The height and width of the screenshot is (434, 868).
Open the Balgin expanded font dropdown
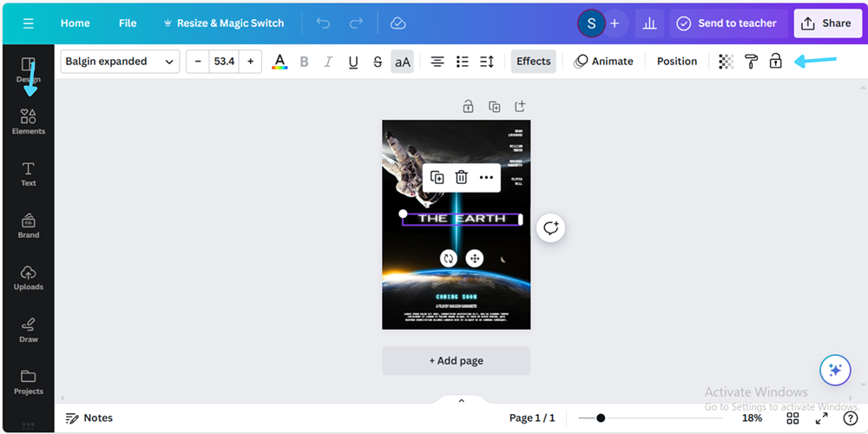[120, 62]
